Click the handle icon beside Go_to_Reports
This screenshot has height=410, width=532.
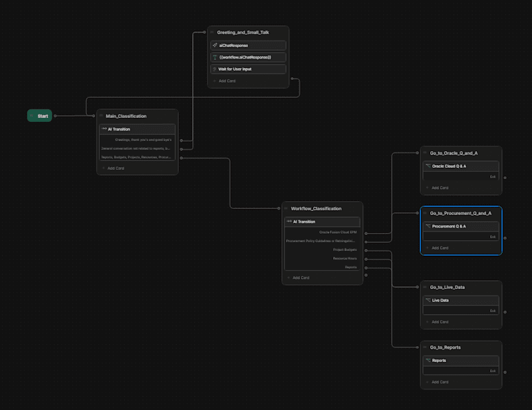point(425,347)
